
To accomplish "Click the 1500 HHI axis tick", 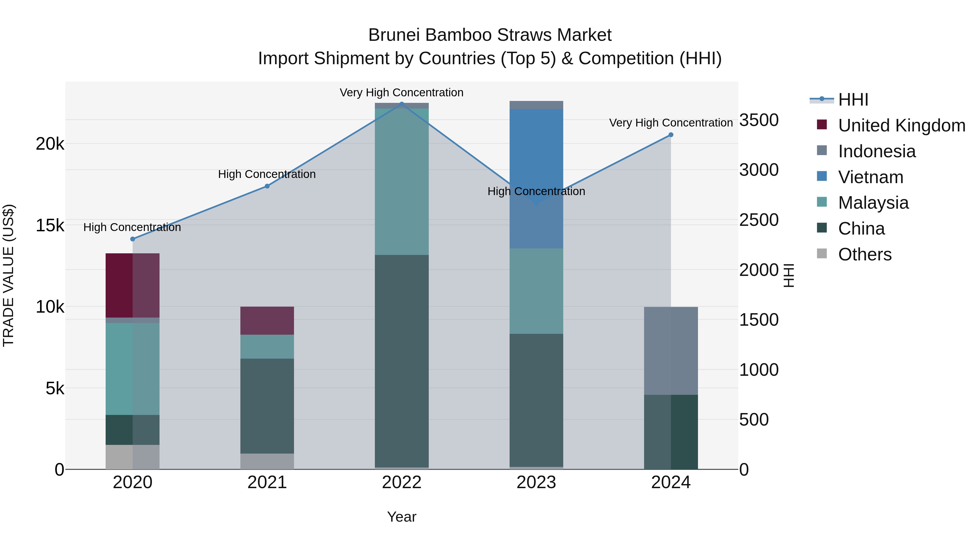I will (x=759, y=319).
